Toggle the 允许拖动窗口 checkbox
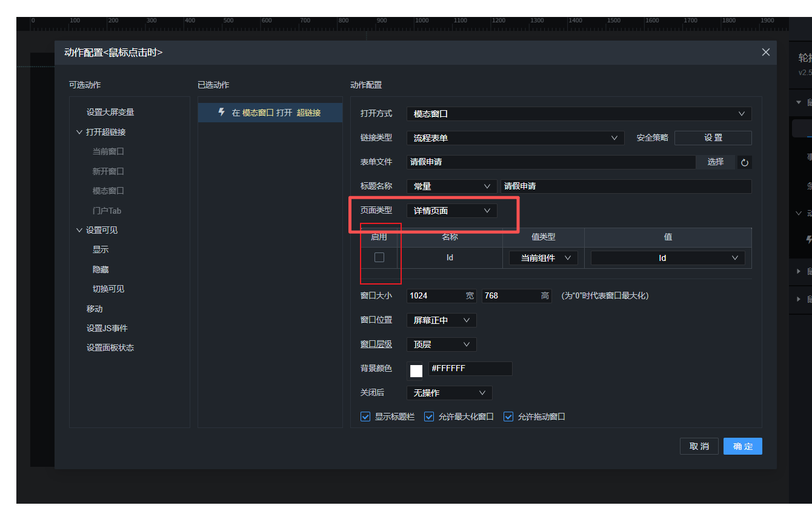The image size is (812, 514). [x=508, y=417]
